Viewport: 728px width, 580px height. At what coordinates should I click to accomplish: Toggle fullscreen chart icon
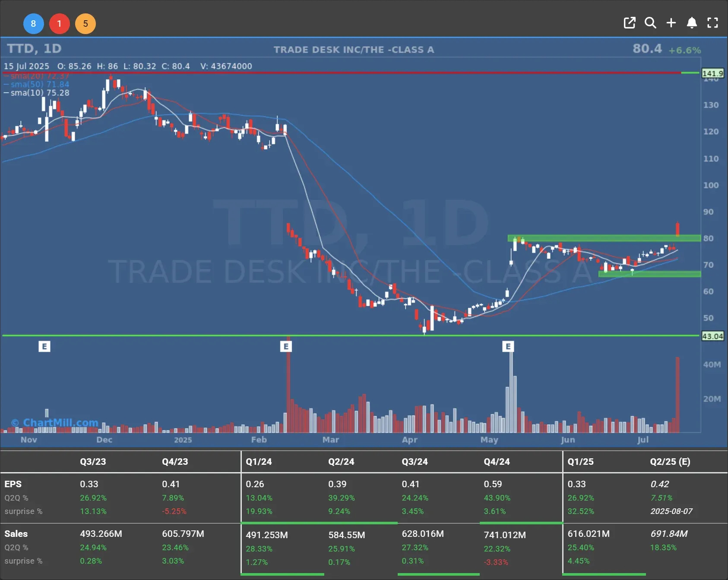712,23
